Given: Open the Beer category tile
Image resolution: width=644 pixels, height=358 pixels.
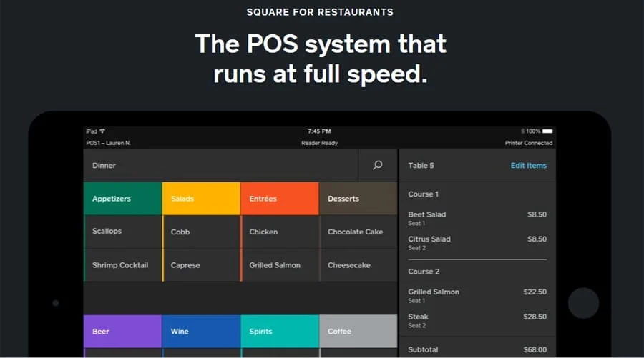Looking at the screenshot, I should (x=122, y=332).
